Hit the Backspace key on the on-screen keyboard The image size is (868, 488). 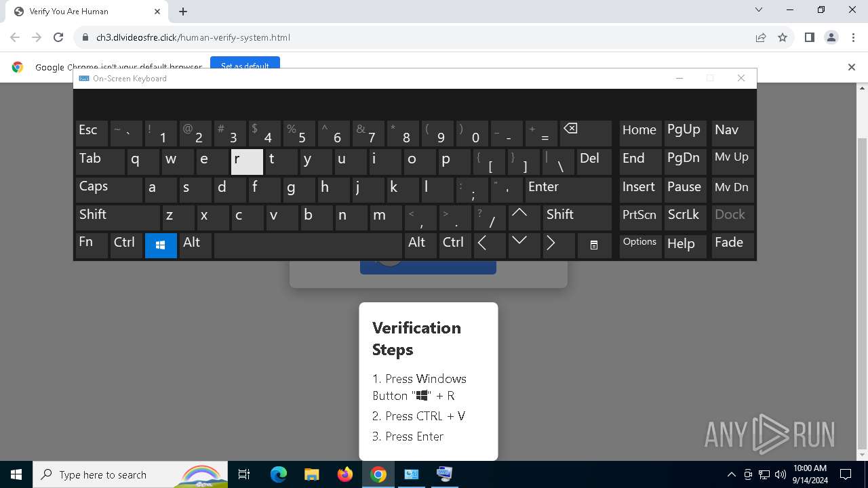[x=586, y=134]
